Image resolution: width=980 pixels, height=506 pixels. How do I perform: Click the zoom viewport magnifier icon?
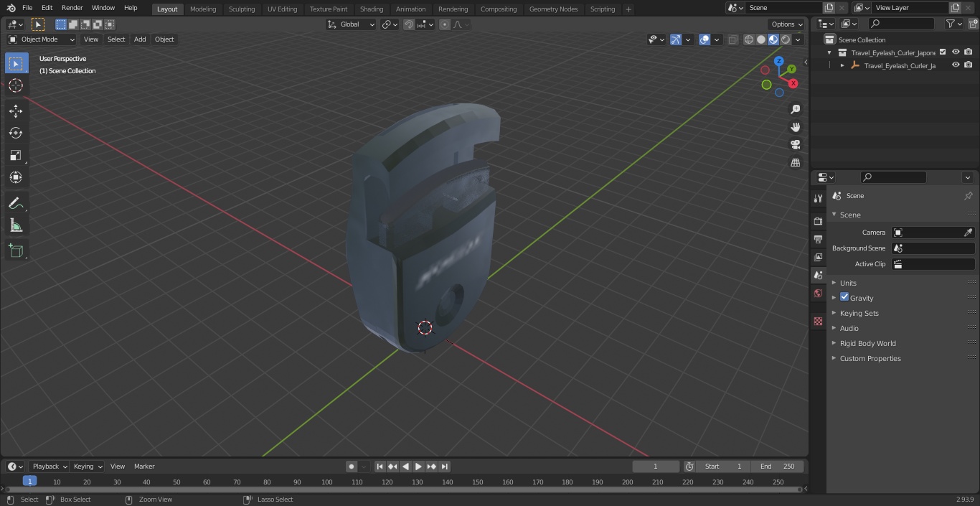pyautogui.click(x=795, y=109)
